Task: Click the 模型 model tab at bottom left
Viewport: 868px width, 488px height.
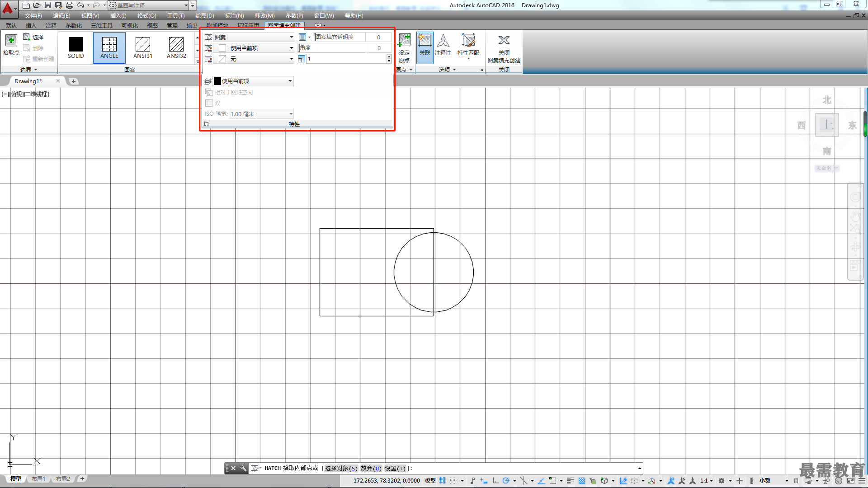Action: click(x=16, y=479)
